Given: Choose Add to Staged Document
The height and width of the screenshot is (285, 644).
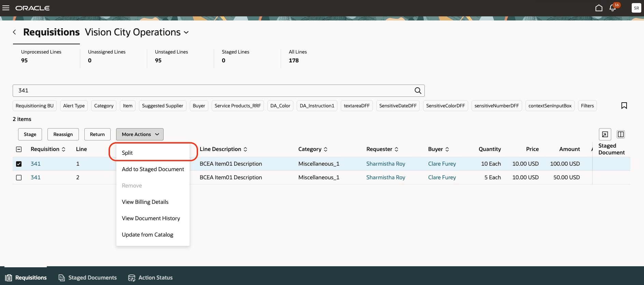Looking at the screenshot, I should 153,169.
